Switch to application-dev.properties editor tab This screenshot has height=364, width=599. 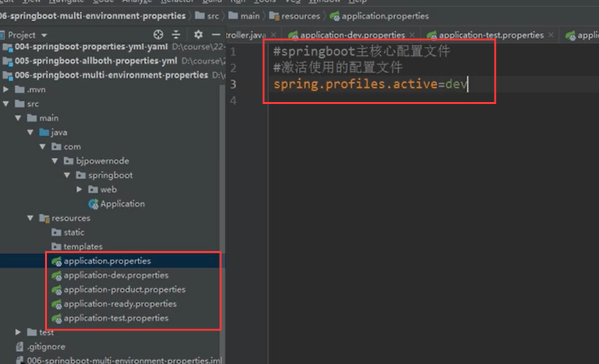pos(352,35)
